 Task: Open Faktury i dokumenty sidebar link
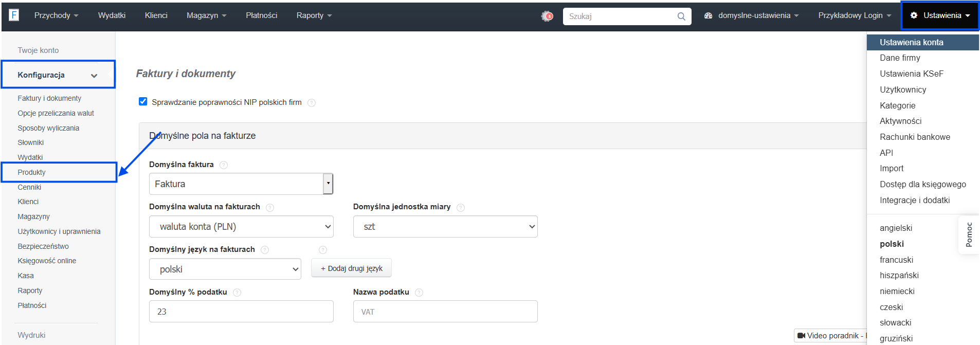click(x=49, y=99)
